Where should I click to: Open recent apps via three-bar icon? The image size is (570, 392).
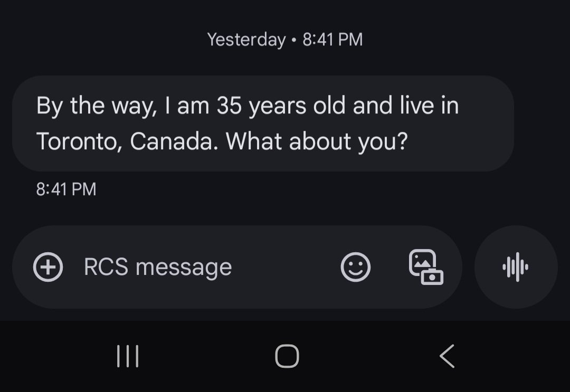[128, 356]
